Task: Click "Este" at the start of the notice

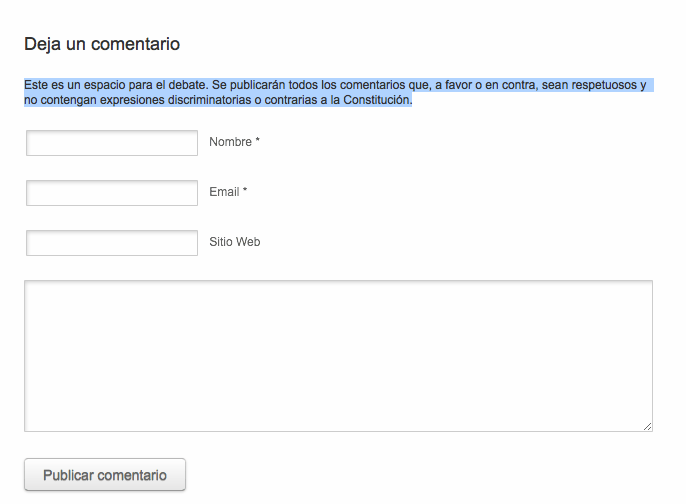Action: [37, 85]
